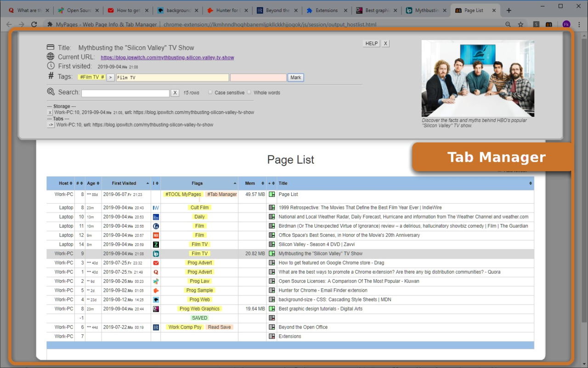The width and height of the screenshot is (588, 368).
Task: Click the zoom magnifier icon in the address bar
Action: (x=508, y=24)
